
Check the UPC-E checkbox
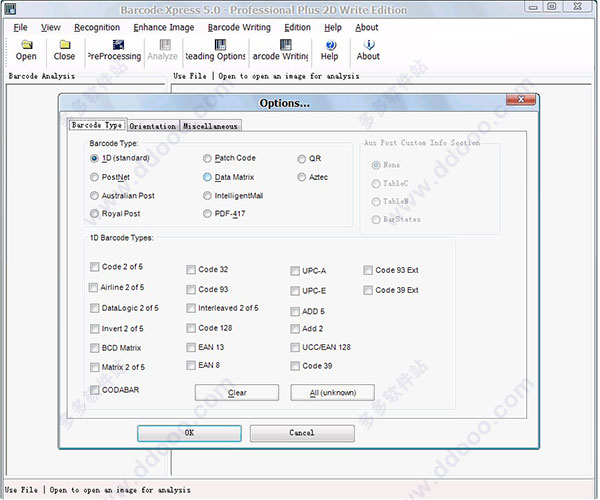tap(295, 291)
